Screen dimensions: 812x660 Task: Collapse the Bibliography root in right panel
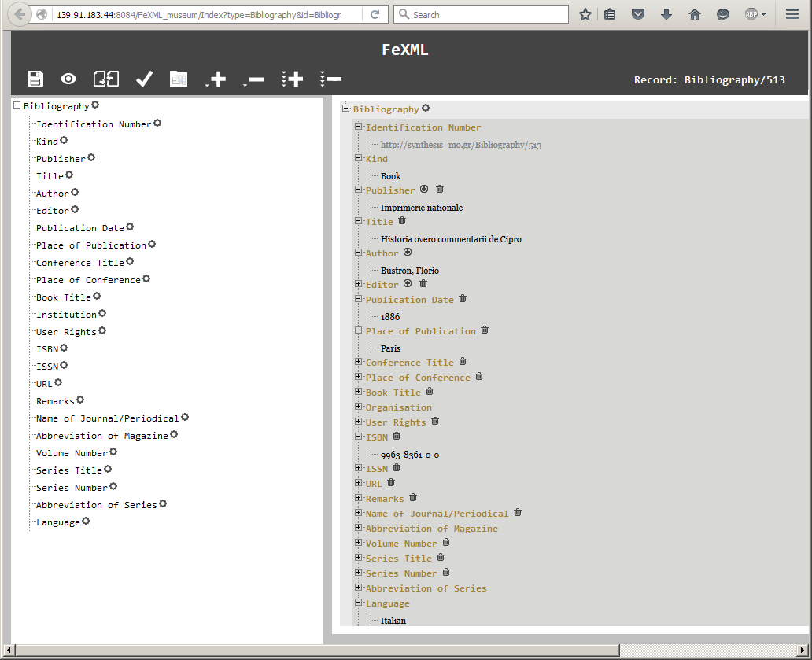(x=346, y=109)
